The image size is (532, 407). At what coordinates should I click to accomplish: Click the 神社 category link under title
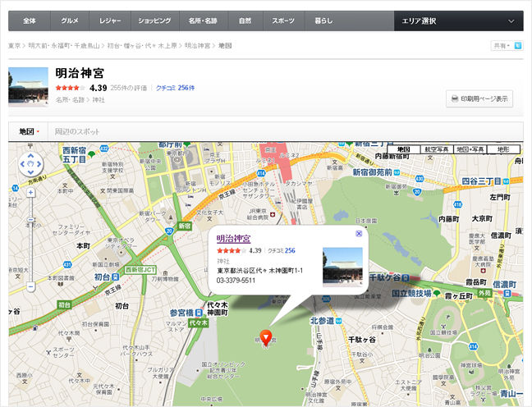[x=99, y=100]
